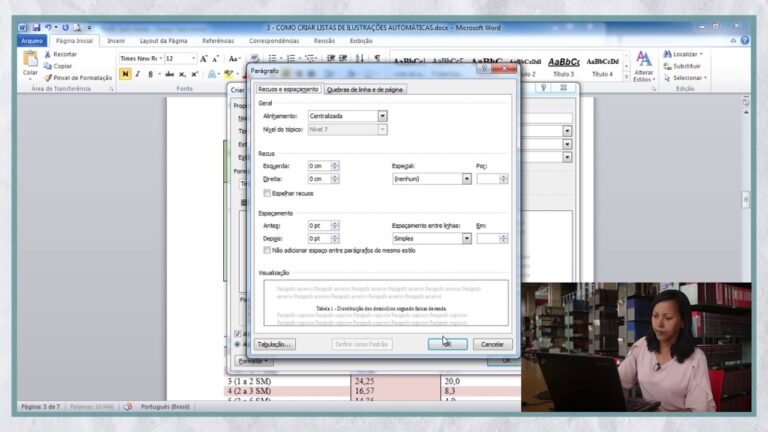Image resolution: width=768 pixels, height=432 pixels.
Task: Switch to Quebras de linha e de página tab
Action: tap(364, 90)
